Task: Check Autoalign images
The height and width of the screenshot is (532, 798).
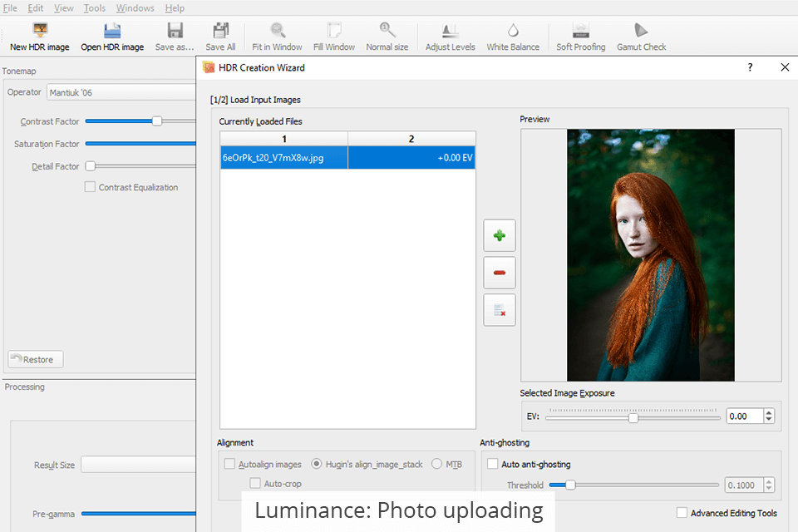Action: (229, 464)
